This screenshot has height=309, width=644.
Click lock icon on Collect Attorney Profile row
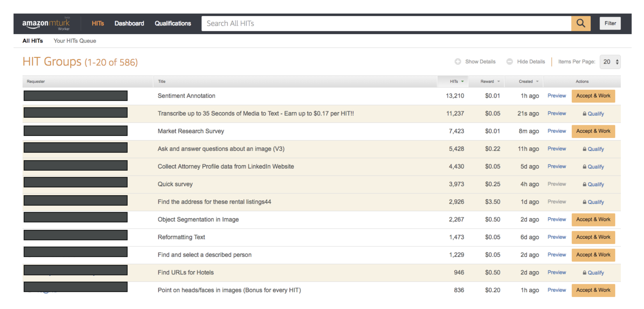(x=584, y=167)
